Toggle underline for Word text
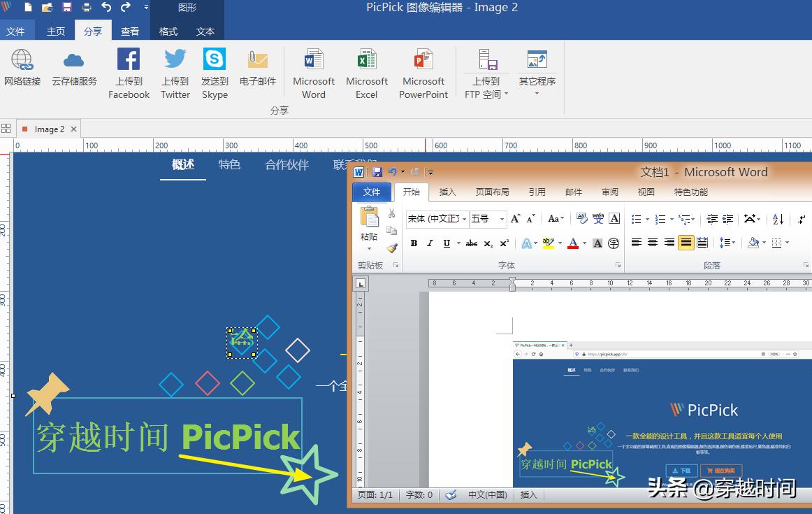Image resolution: width=812 pixels, height=514 pixels. (447, 243)
